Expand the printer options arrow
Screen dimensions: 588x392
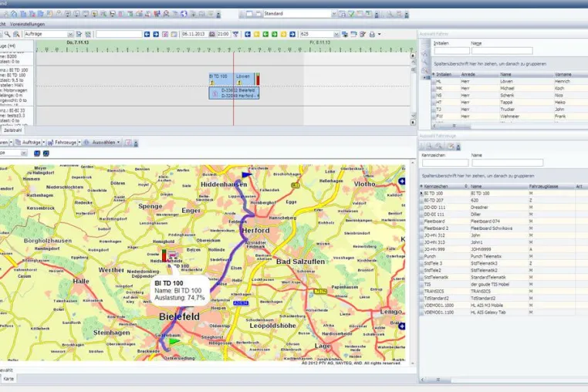[x=380, y=34]
